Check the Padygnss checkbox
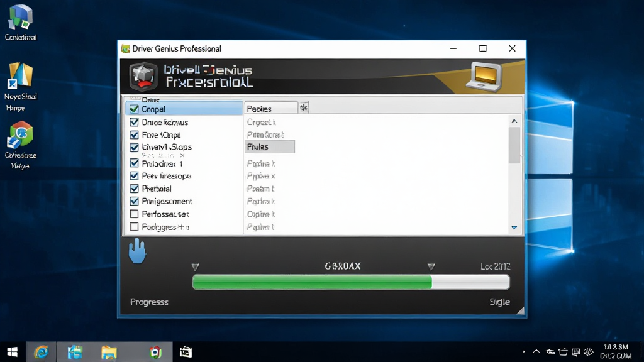The height and width of the screenshot is (362, 644). point(134,226)
